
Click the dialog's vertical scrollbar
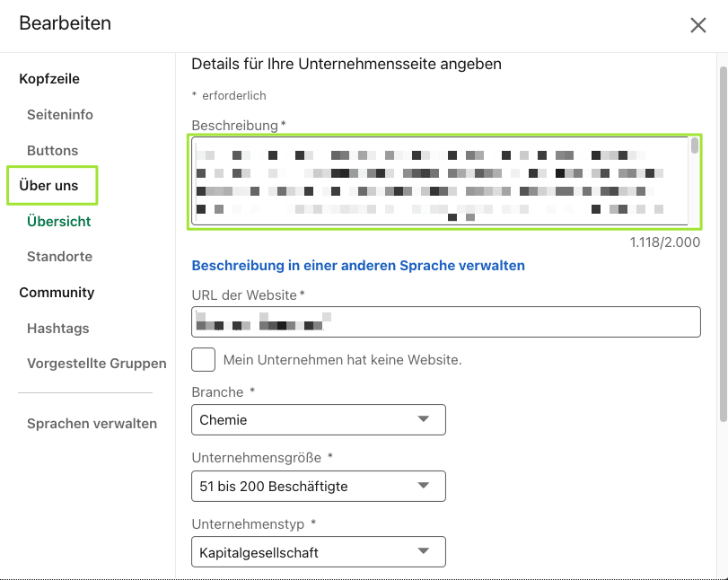click(722, 242)
